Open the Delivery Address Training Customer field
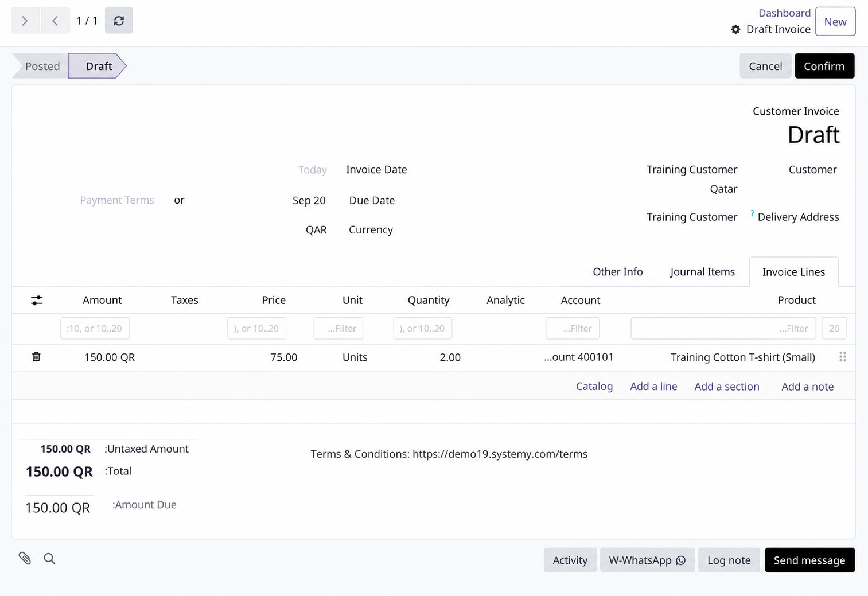The image size is (868, 596). click(x=692, y=217)
